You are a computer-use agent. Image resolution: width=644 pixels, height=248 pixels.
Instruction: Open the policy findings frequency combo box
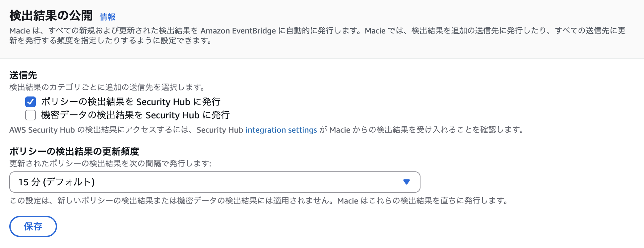point(215,182)
